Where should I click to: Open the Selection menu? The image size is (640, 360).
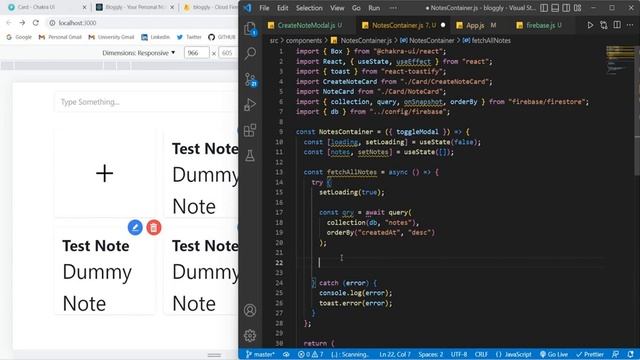pos(309,8)
